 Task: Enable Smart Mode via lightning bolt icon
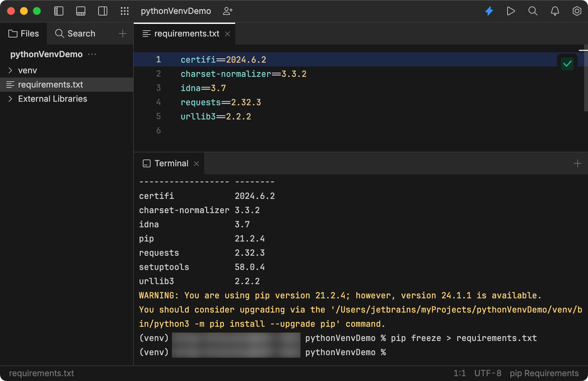(489, 11)
